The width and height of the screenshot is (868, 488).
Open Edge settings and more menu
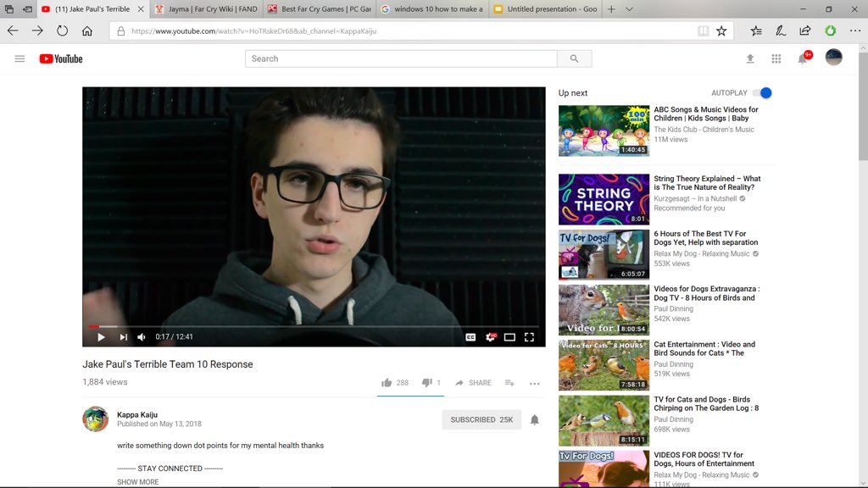coord(855,31)
